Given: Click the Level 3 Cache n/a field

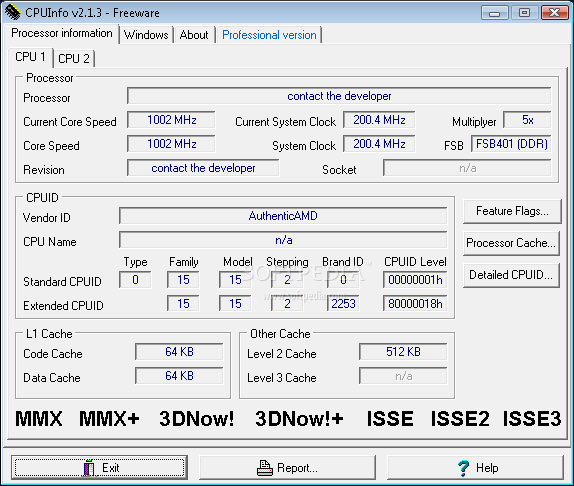Looking at the screenshot, I should (403, 376).
